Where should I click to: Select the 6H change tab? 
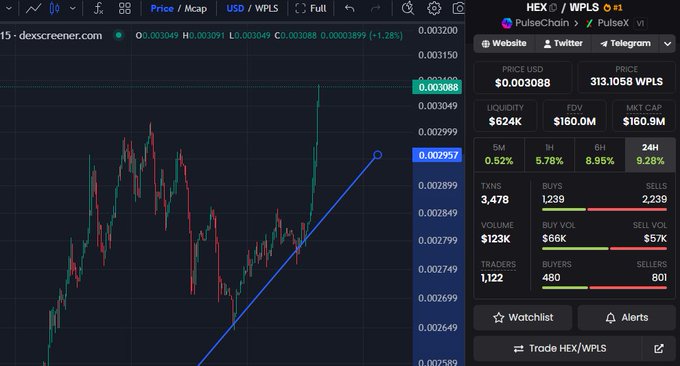[600, 155]
